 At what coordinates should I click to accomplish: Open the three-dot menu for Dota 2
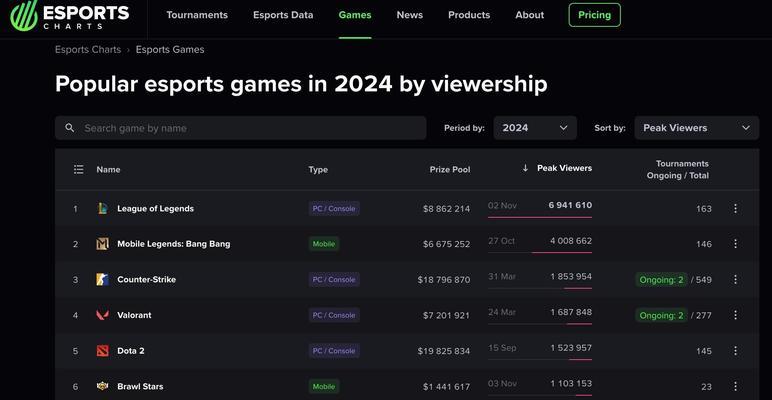[x=736, y=351]
